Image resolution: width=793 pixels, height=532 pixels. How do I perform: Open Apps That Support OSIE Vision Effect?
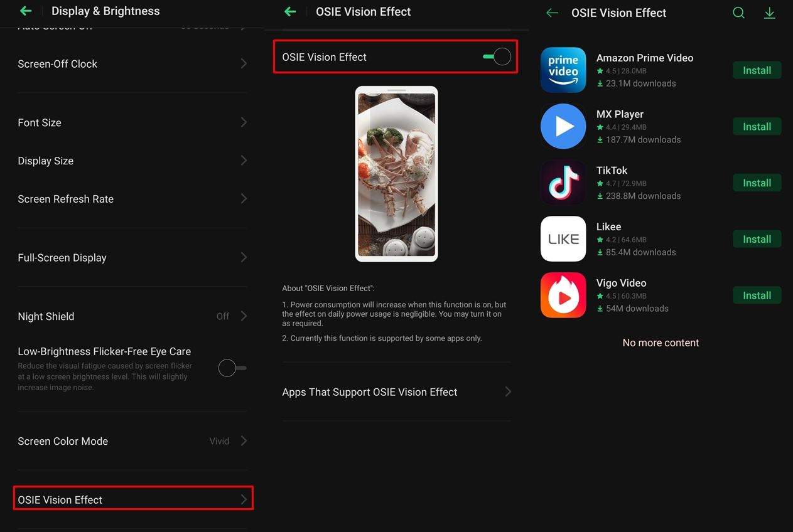click(x=396, y=391)
